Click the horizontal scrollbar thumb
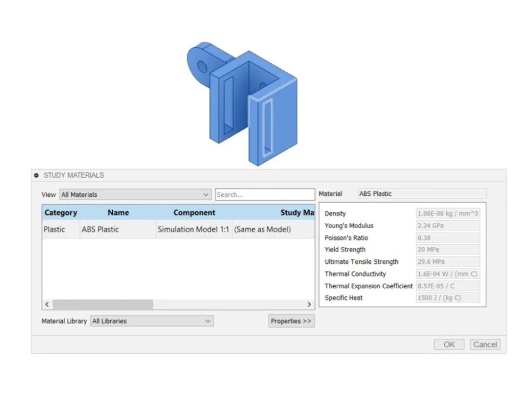 [x=102, y=304]
